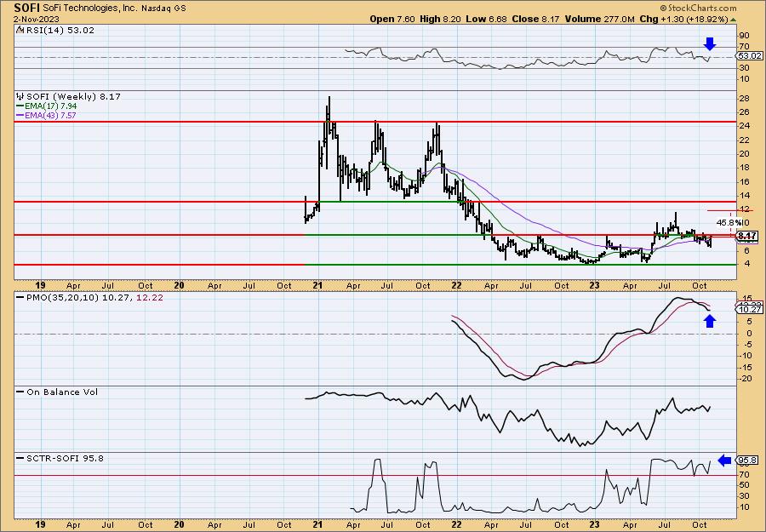Viewport: 766px width, 532px height.
Task: Click the Close 8.17 header value
Action: 536,19
